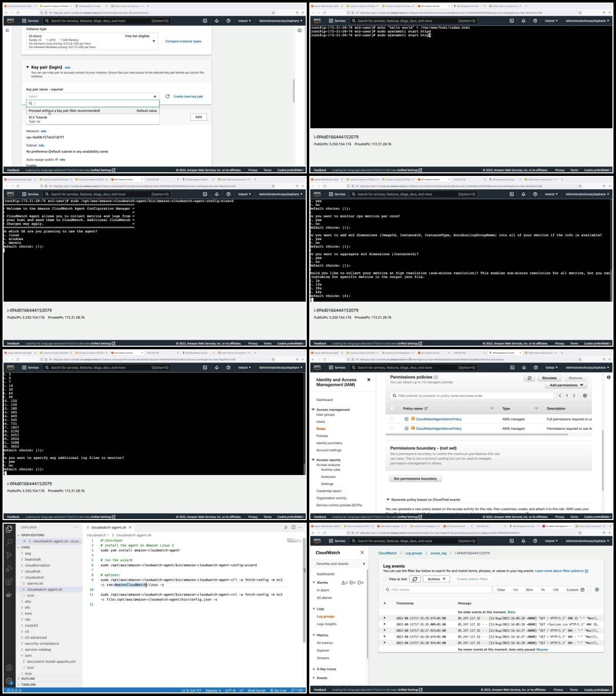Click refresh button in CloudWatch Log events
The image size is (616, 696).
(415, 579)
